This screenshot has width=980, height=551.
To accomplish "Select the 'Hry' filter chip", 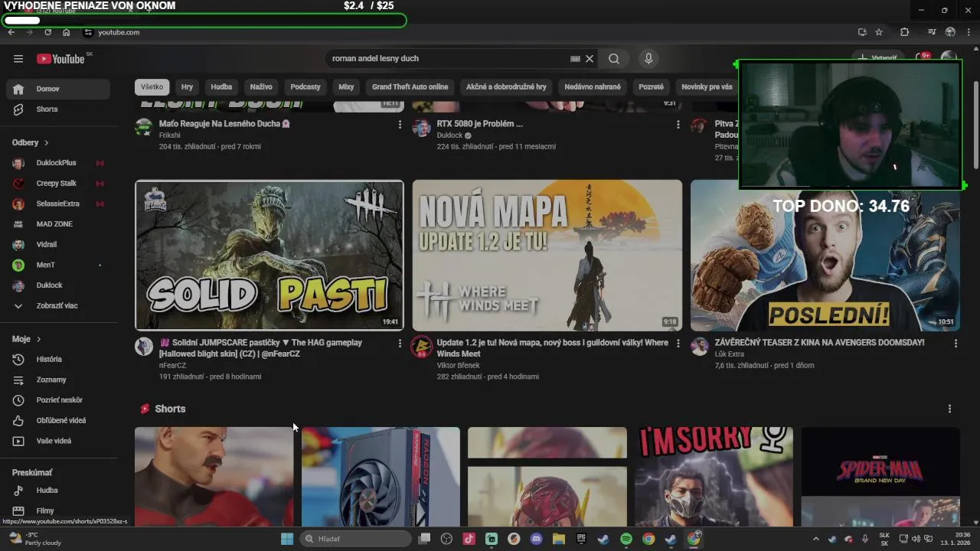I will click(x=187, y=86).
